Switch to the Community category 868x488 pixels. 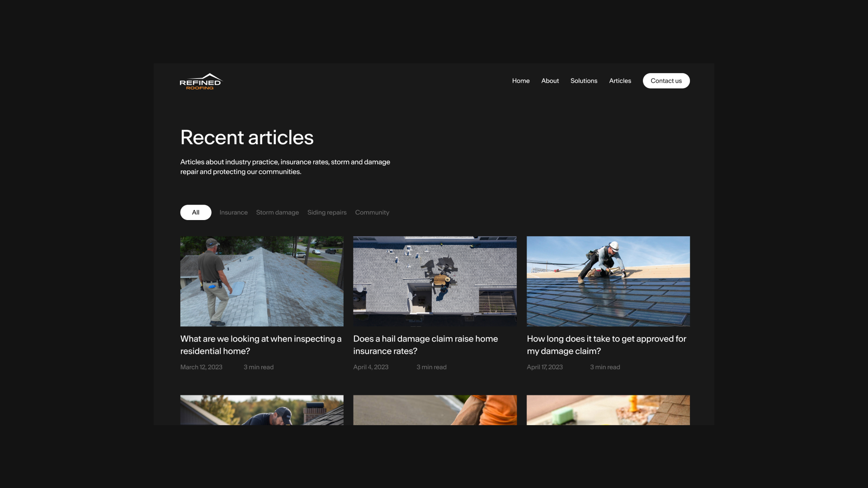pyautogui.click(x=372, y=212)
